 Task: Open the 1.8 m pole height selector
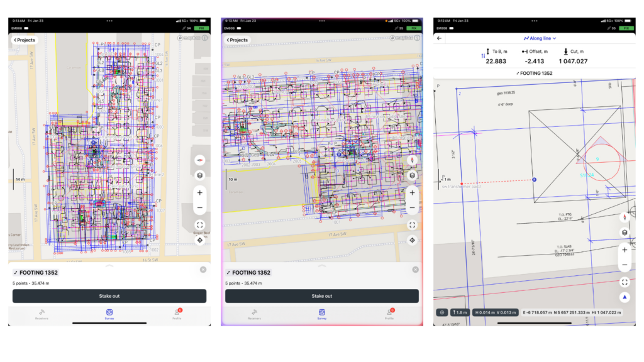(460, 312)
